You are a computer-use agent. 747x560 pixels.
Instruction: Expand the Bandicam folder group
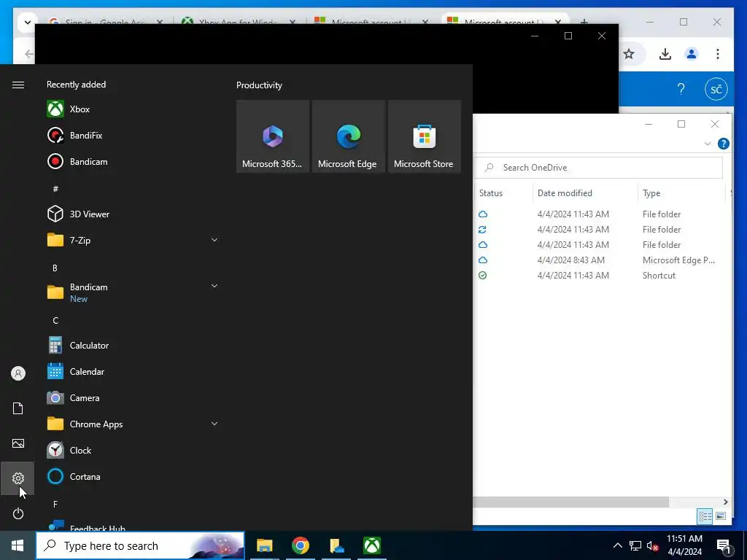click(x=214, y=286)
